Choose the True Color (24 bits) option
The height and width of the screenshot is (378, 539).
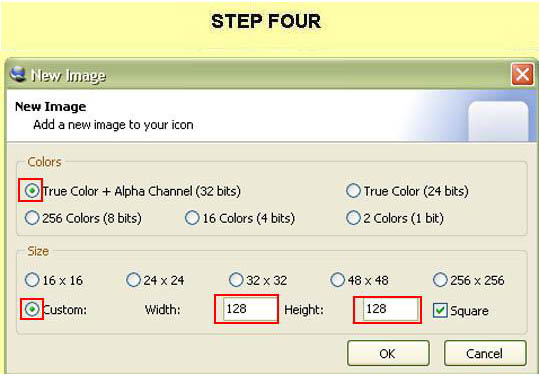point(353,191)
